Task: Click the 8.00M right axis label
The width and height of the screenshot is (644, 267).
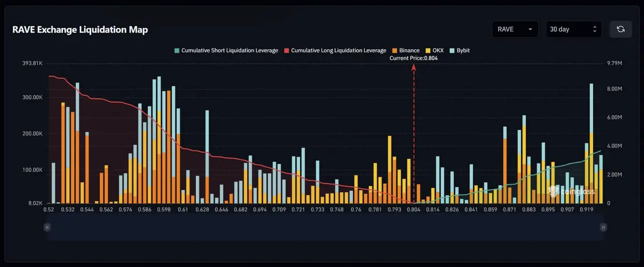Action: (613, 89)
